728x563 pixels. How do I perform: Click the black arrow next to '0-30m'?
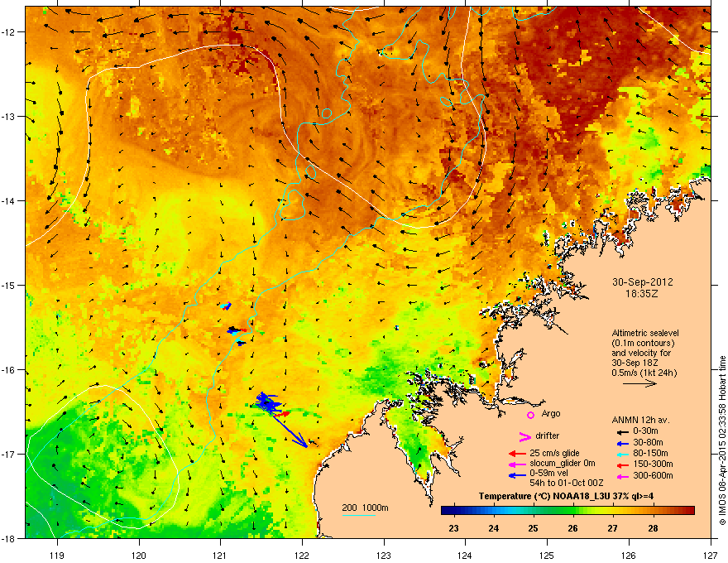621,431
